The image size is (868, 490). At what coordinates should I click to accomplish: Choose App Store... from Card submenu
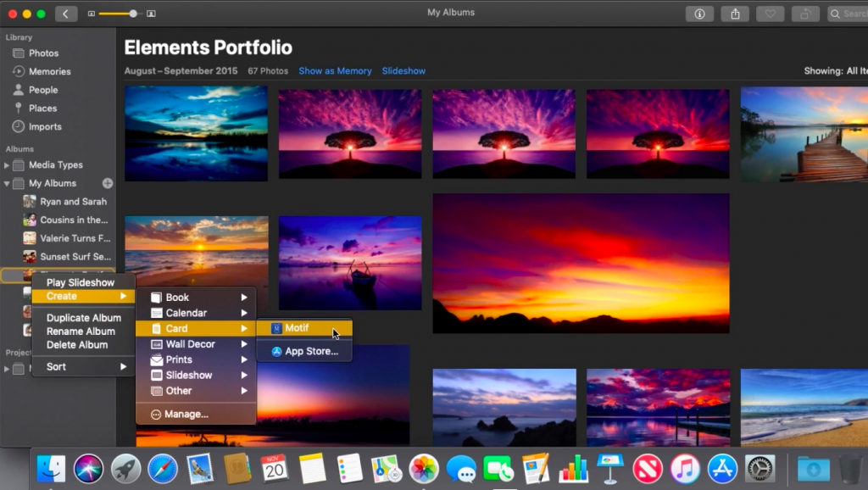pos(304,351)
